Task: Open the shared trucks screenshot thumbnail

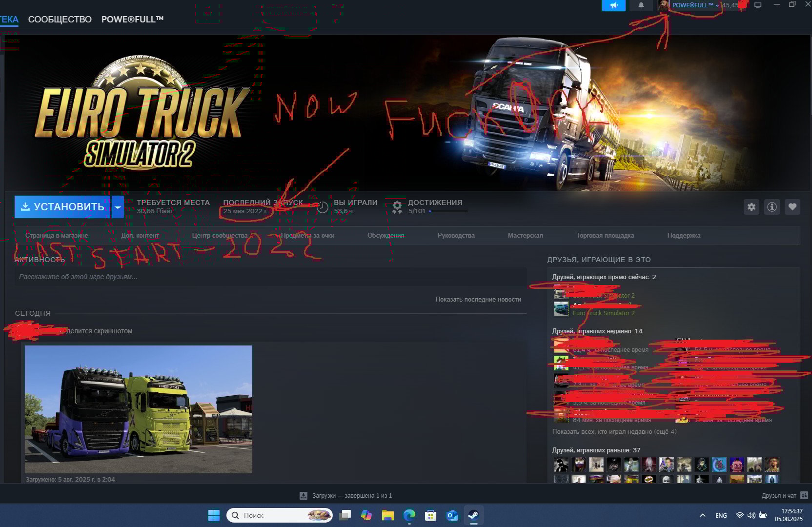Action: [139, 409]
